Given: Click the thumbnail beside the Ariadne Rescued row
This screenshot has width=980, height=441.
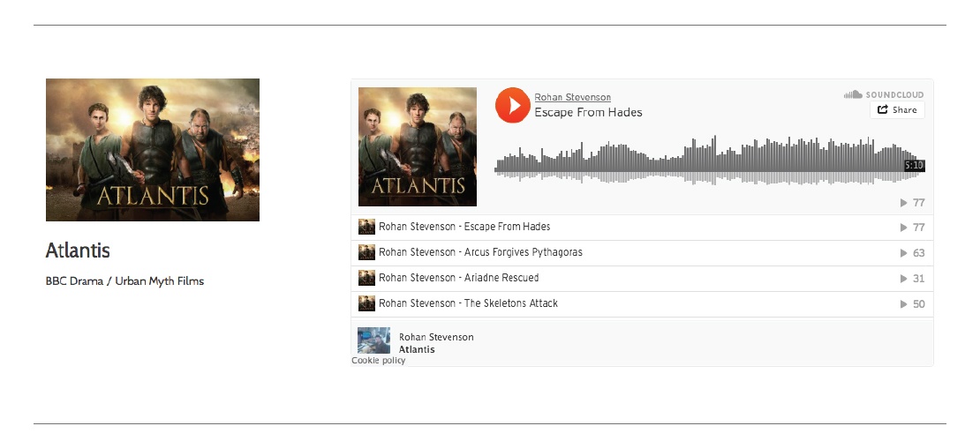Looking at the screenshot, I should coord(366,278).
